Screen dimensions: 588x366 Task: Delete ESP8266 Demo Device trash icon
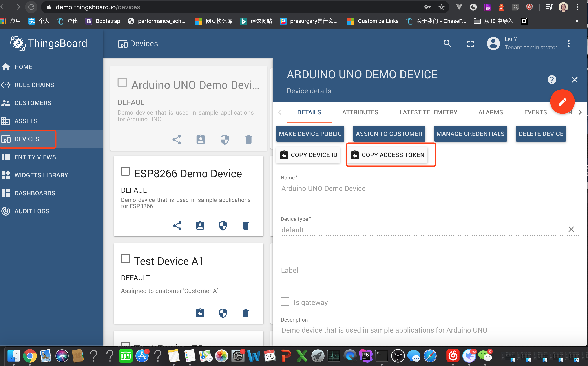tap(246, 226)
